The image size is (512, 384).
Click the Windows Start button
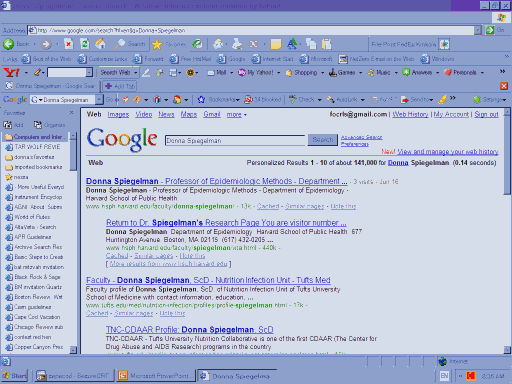(x=15, y=376)
